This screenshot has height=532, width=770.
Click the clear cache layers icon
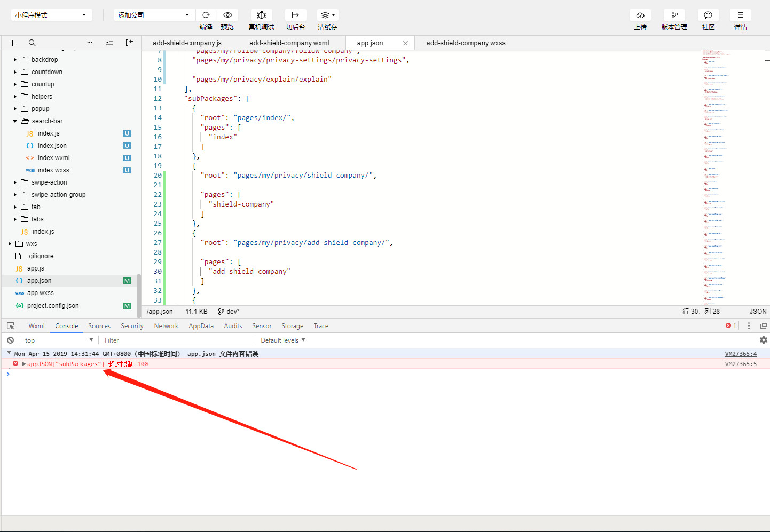pyautogui.click(x=327, y=15)
